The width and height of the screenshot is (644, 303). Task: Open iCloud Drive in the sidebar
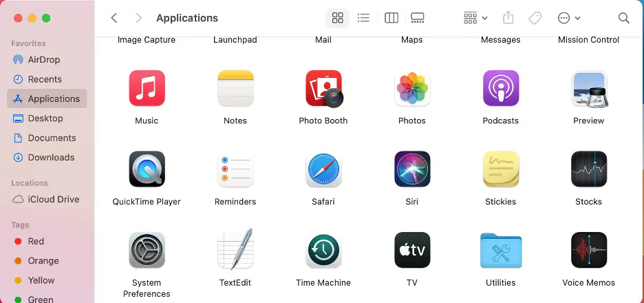point(47,200)
